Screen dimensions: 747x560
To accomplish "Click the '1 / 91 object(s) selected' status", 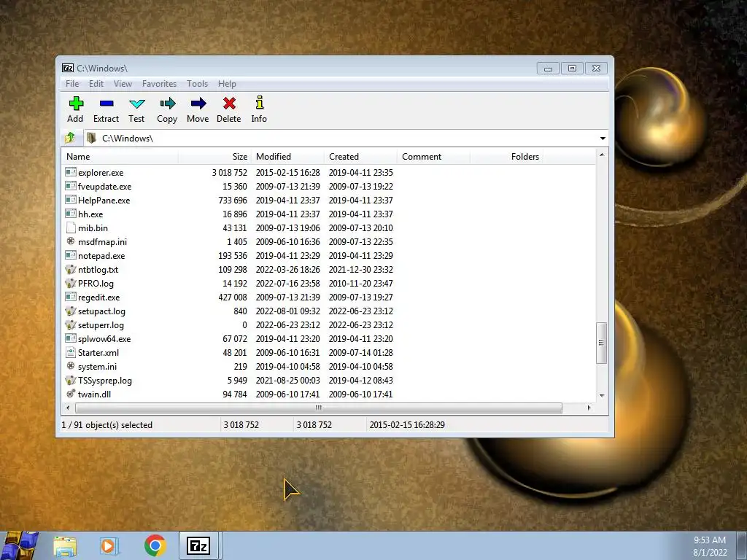I will tap(107, 425).
